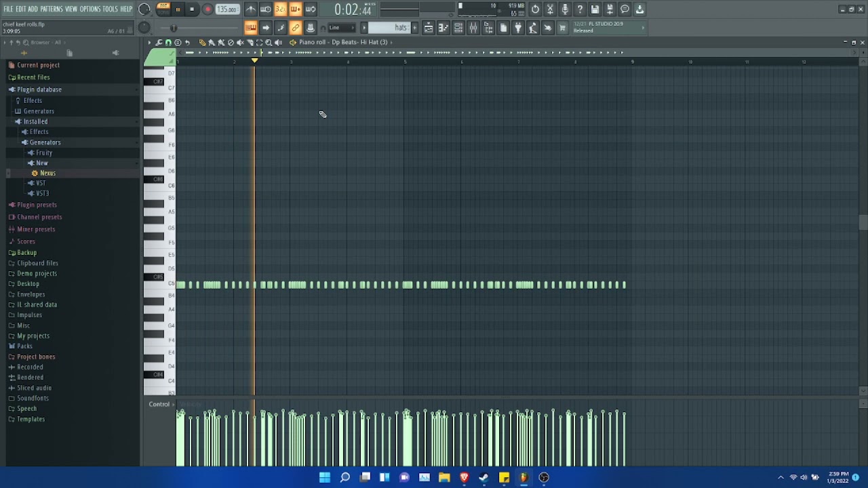Open the FILE menu
This screenshot has height=488, width=868.
(8, 9)
